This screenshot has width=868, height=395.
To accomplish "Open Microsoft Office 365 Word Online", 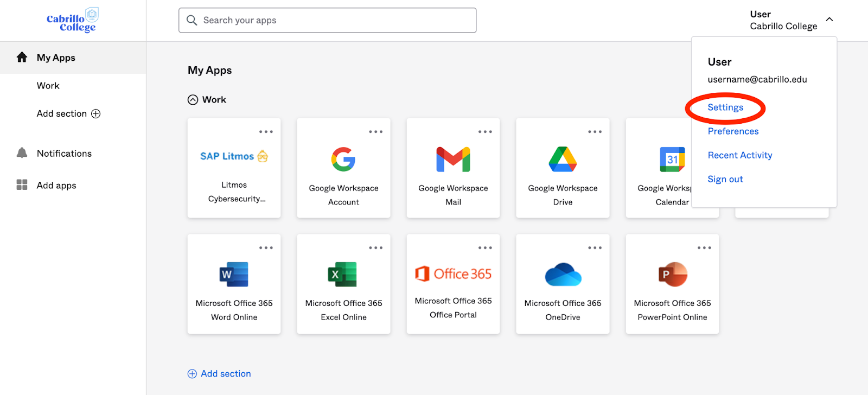I will click(234, 284).
